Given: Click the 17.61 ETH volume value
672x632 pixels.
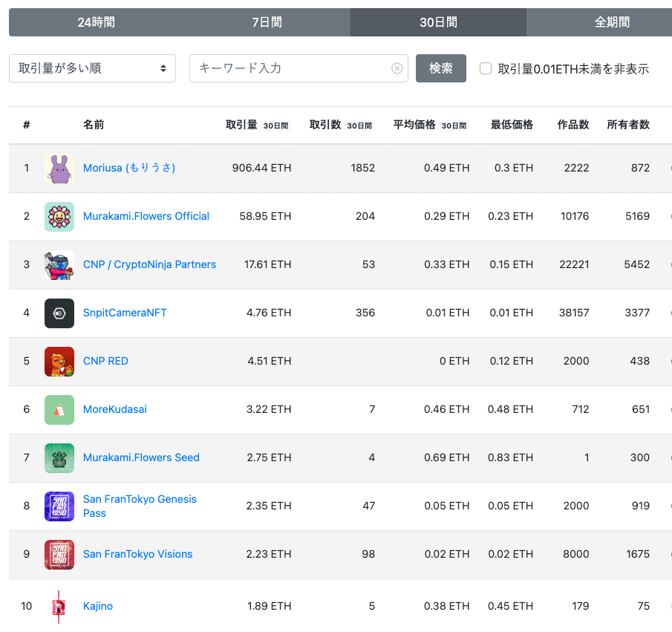Looking at the screenshot, I should tap(267, 264).
